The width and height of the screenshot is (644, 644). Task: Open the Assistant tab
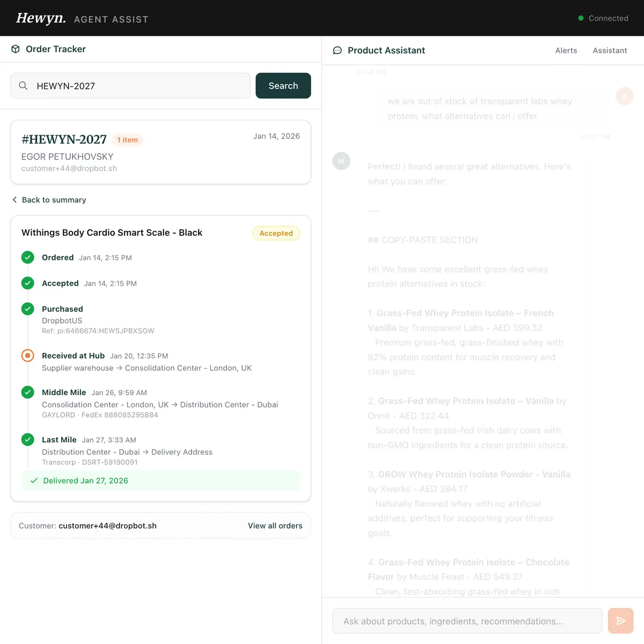610,50
